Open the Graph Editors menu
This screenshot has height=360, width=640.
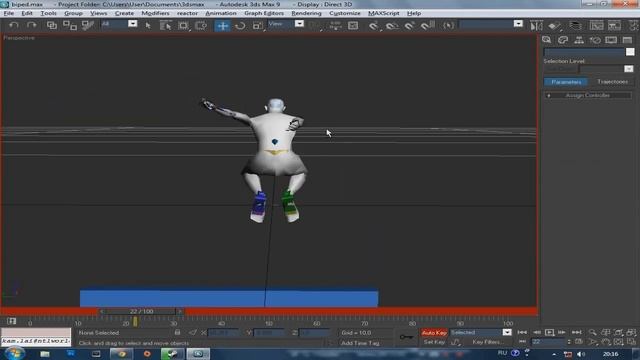pyautogui.click(x=264, y=13)
